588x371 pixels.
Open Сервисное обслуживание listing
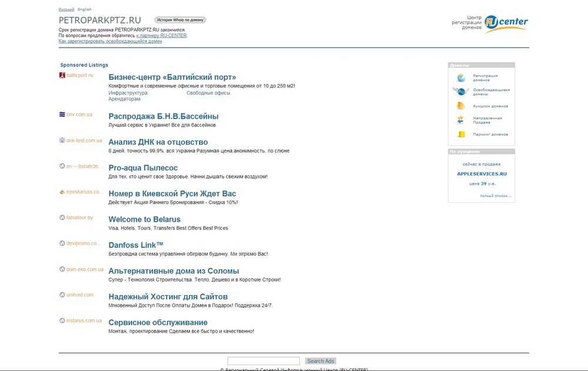click(158, 323)
